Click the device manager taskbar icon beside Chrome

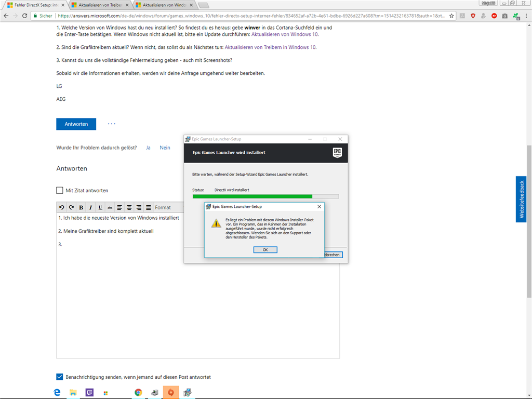pyautogui.click(x=155, y=393)
